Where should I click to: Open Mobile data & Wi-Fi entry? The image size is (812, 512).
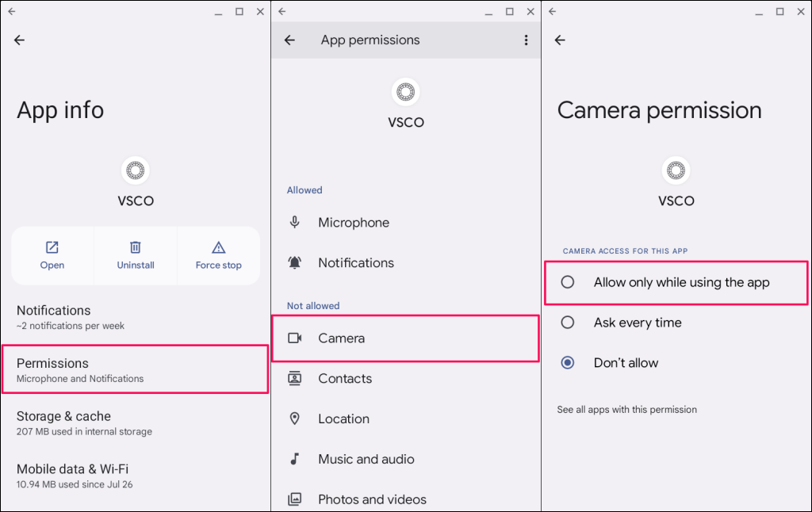[135, 476]
